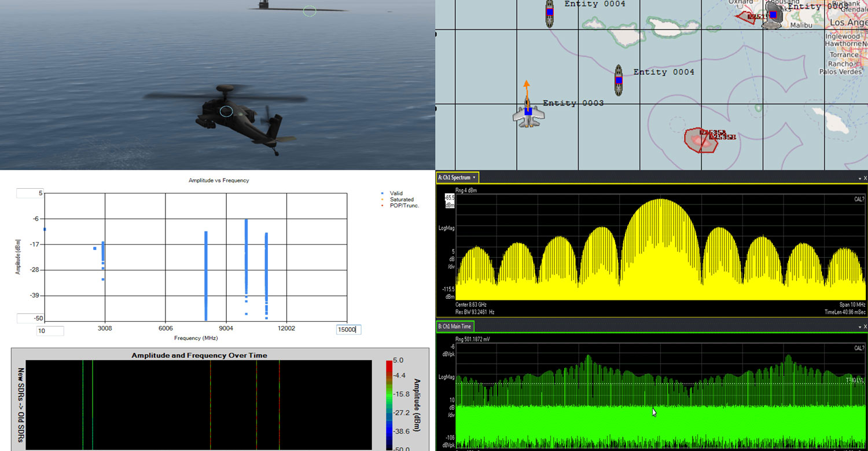Expand the Main Time panel options arrow
The image size is (868, 451).
tap(859, 327)
